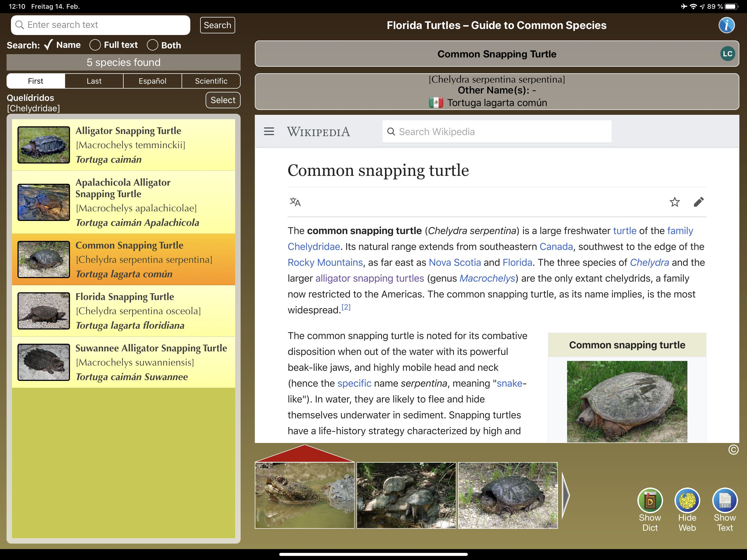Open the second photo of turtles on rocks
This screenshot has width=747, height=560.
point(406,495)
